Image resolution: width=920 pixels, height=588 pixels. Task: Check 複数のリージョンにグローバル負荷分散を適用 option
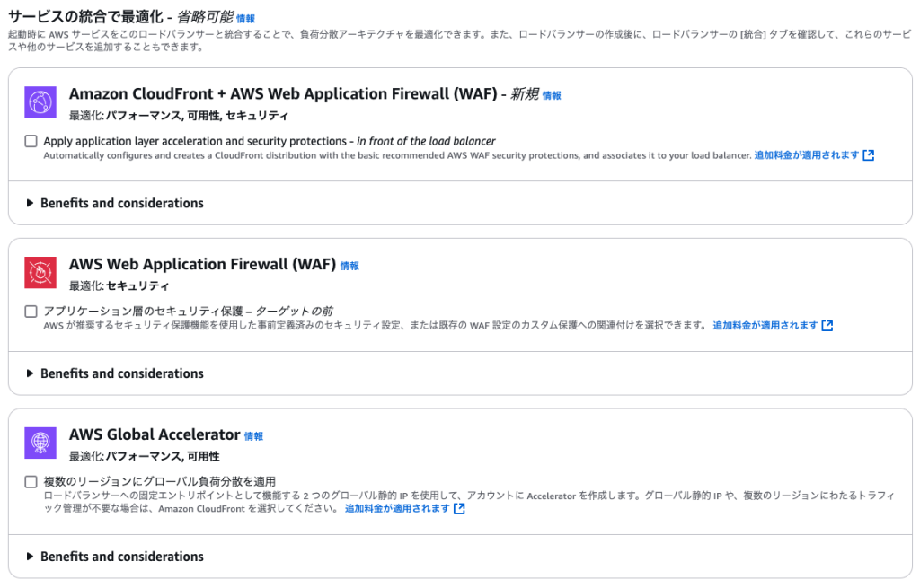[31, 482]
